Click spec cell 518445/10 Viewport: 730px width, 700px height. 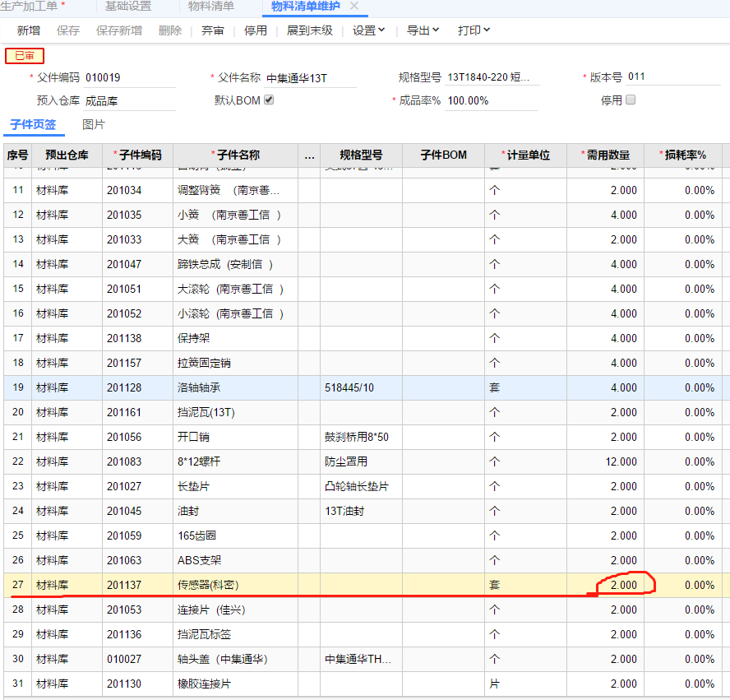(361, 388)
